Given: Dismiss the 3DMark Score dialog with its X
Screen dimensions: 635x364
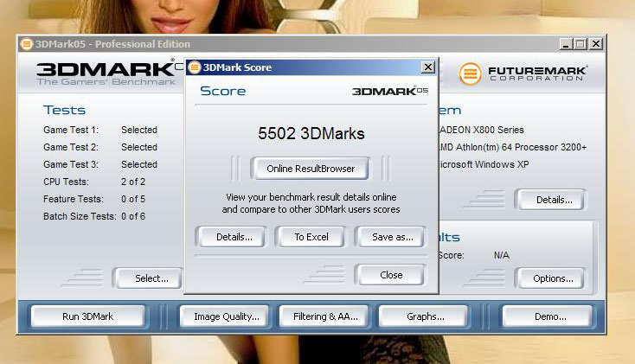Looking at the screenshot, I should click(427, 67).
